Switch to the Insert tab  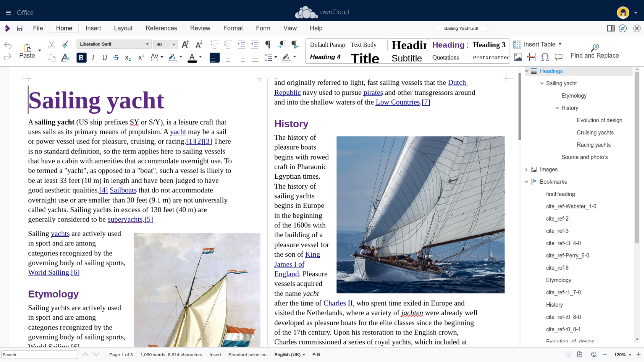[93, 28]
